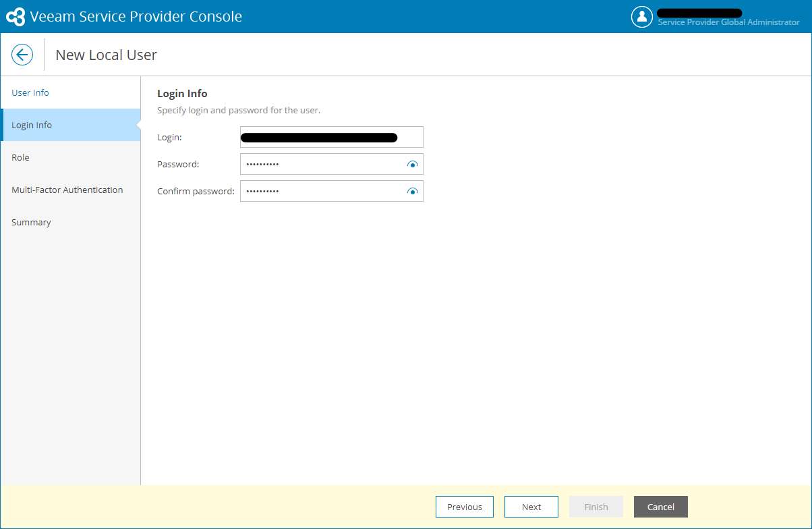Focus the Confirm password input field
The image size is (812, 529).
pos(332,191)
